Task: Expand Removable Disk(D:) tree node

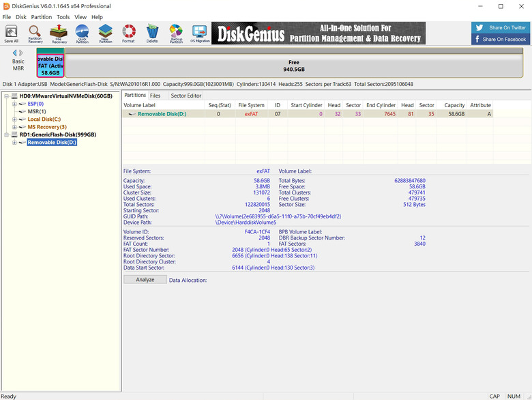Action: tap(14, 143)
